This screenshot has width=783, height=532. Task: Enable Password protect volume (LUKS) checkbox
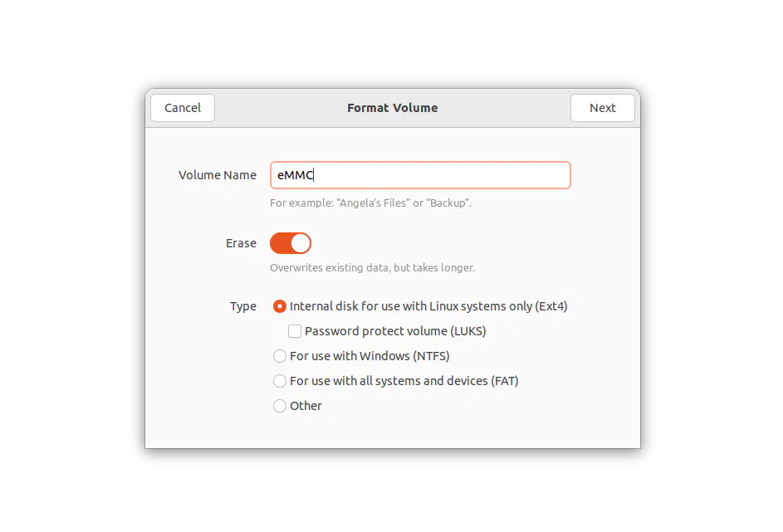coord(295,331)
